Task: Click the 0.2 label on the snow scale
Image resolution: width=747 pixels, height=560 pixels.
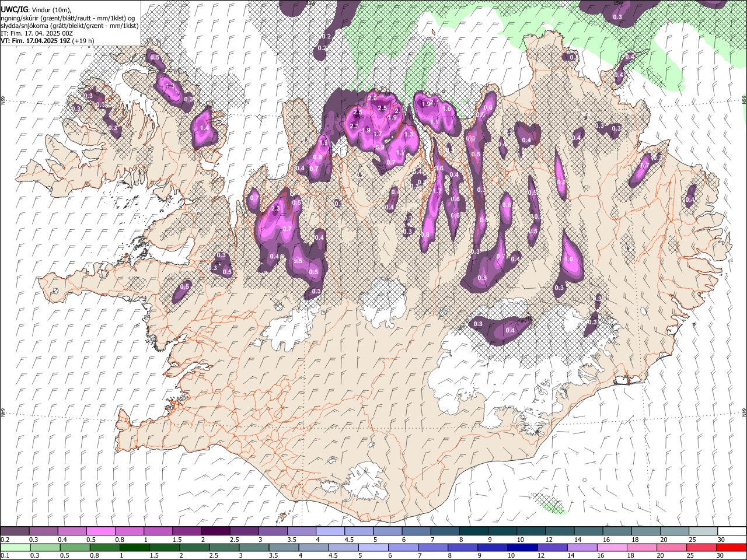Action: (5, 540)
